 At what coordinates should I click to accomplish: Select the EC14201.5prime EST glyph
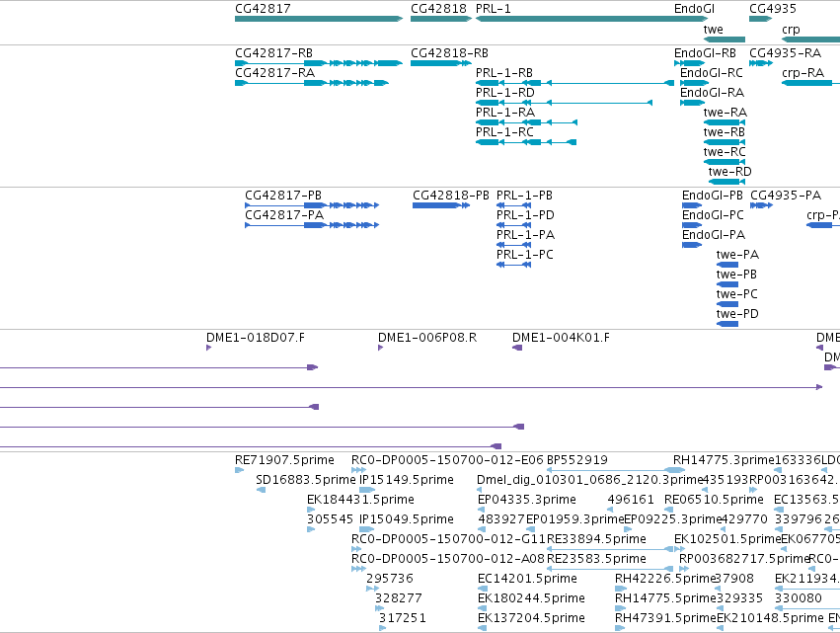(x=482, y=589)
